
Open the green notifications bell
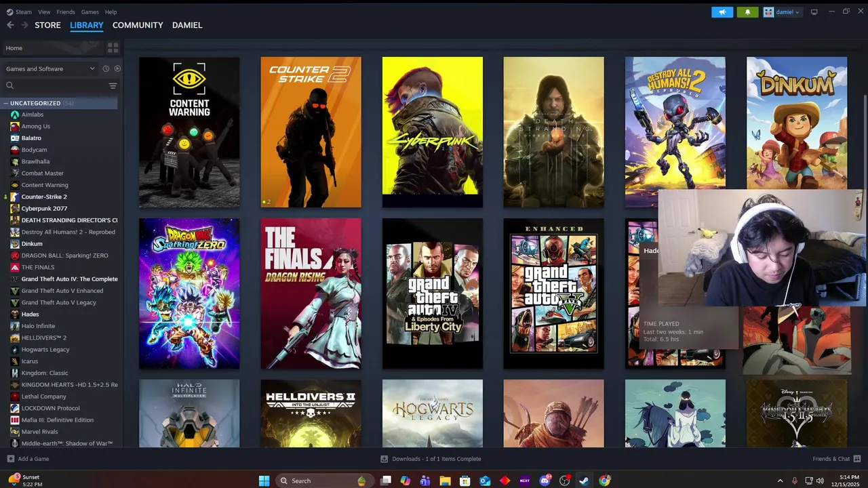tap(748, 12)
